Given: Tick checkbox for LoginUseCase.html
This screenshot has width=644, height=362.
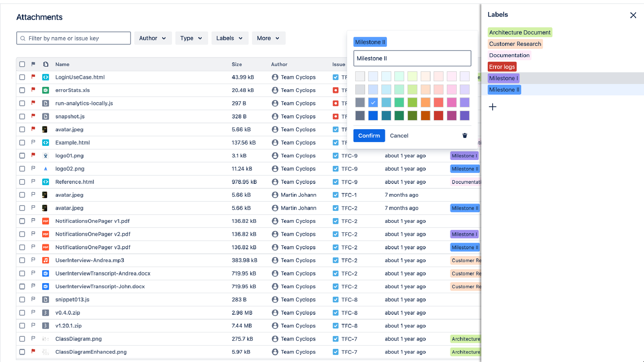Looking at the screenshot, I should pyautogui.click(x=22, y=77).
